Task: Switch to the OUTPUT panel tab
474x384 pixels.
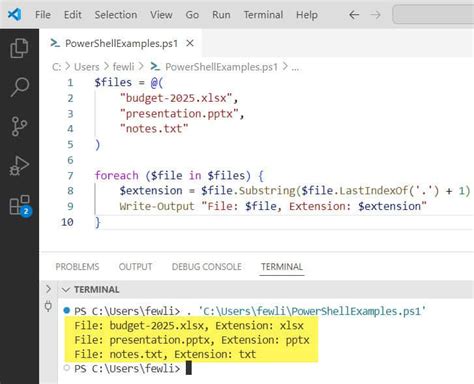Action: click(135, 267)
